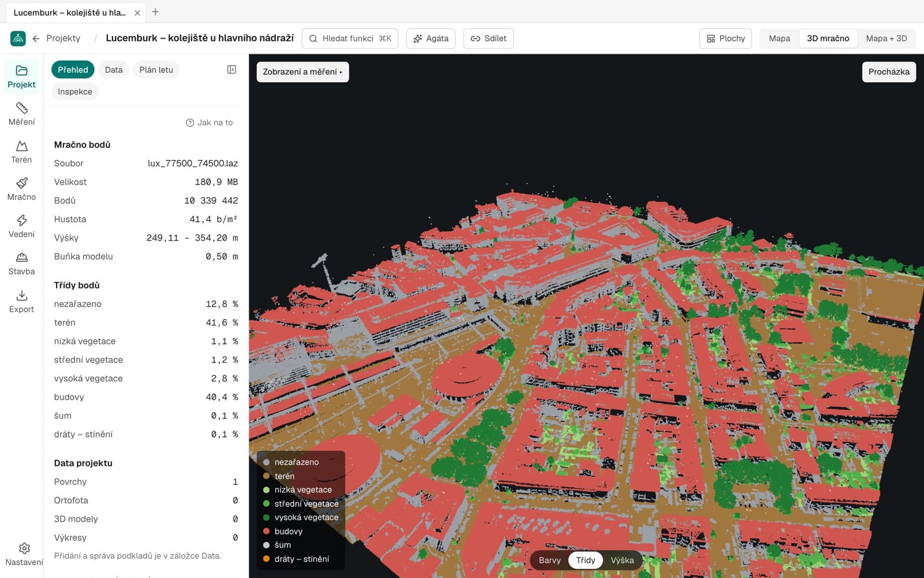
Task: Color points by Výška
Action: click(x=622, y=560)
